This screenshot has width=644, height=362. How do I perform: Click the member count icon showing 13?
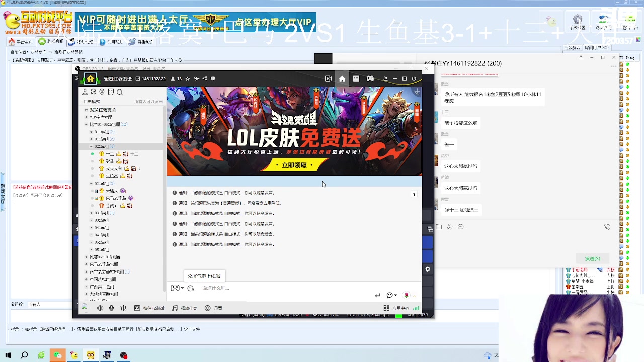(176, 79)
